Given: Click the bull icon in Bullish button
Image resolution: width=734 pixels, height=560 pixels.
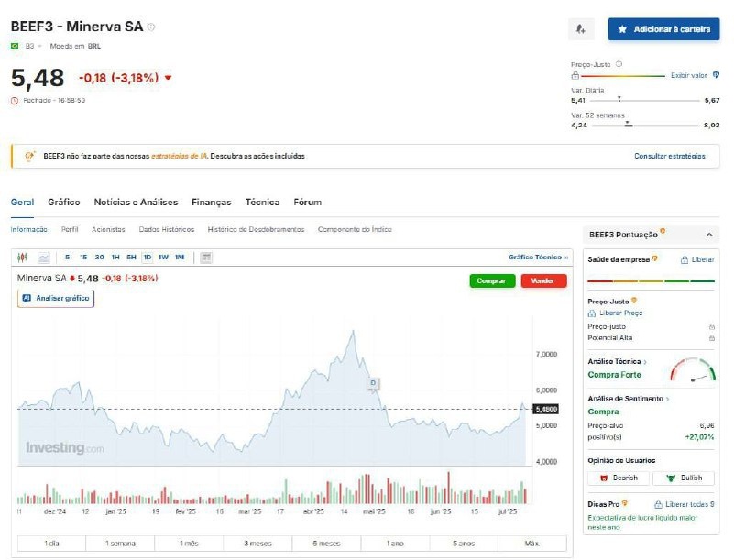Looking at the screenshot, I should coord(671,478).
